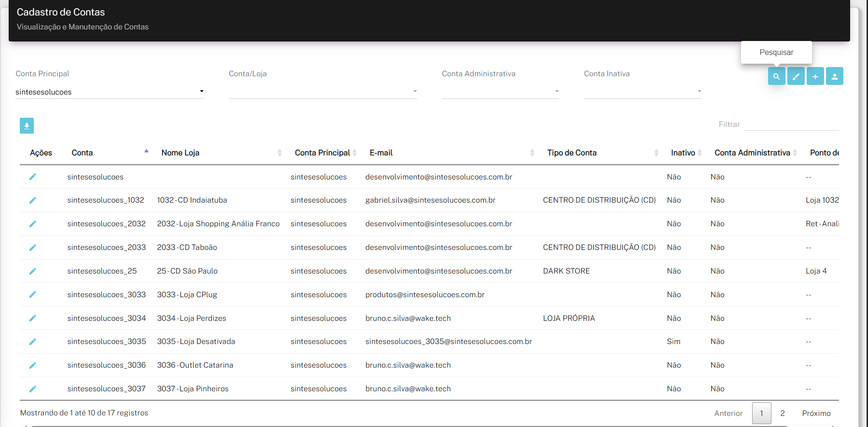868x427 pixels.
Task: Click the Cadastro de Contas title
Action: (x=60, y=12)
